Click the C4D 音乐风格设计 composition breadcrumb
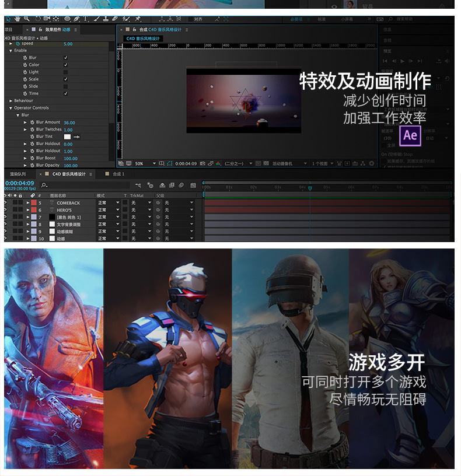461x476 pixels. pyautogui.click(x=143, y=38)
